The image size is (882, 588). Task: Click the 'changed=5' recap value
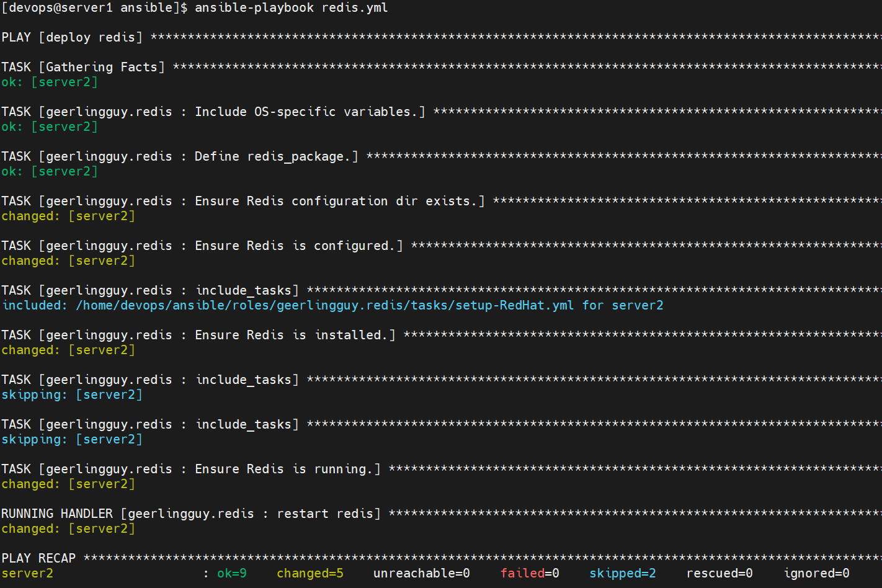pyautogui.click(x=310, y=573)
